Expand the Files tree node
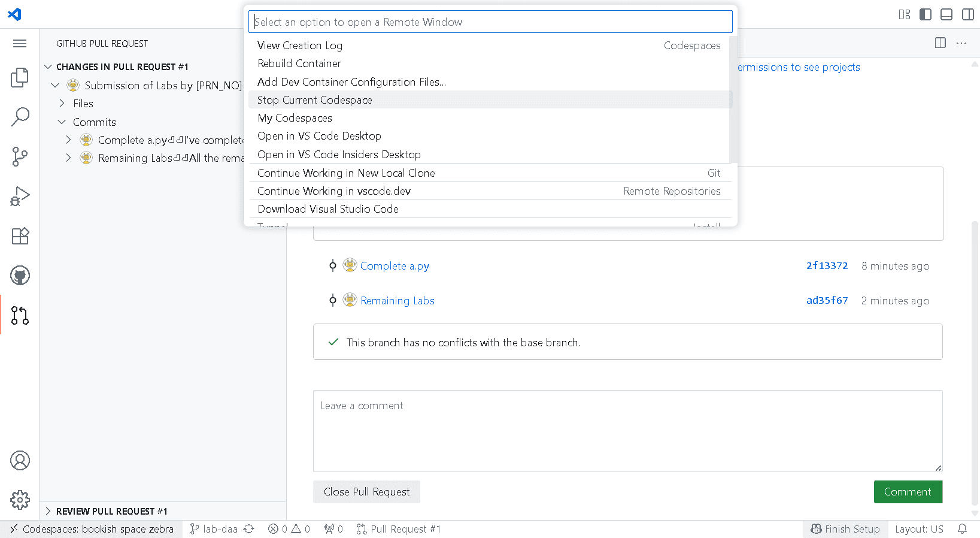The width and height of the screenshot is (980, 538). pyautogui.click(x=62, y=104)
